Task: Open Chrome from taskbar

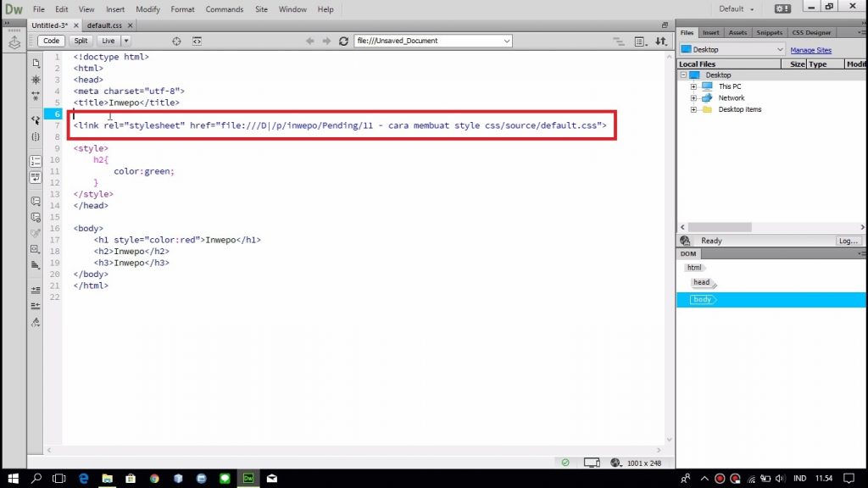Action: pos(154,478)
